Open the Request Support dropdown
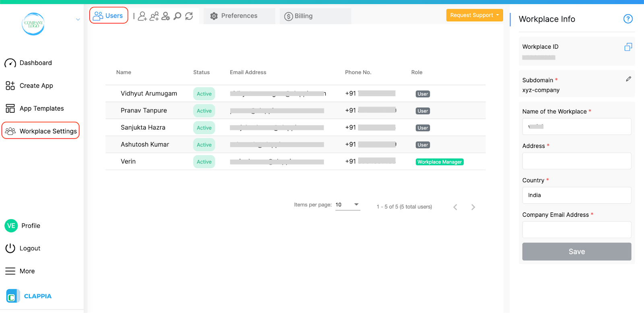The height and width of the screenshot is (313, 644). click(475, 15)
